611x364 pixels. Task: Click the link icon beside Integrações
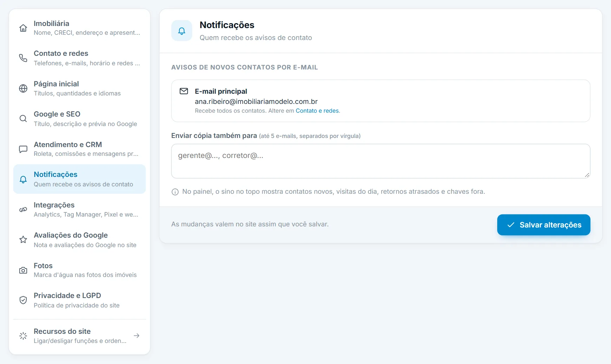coord(23,210)
